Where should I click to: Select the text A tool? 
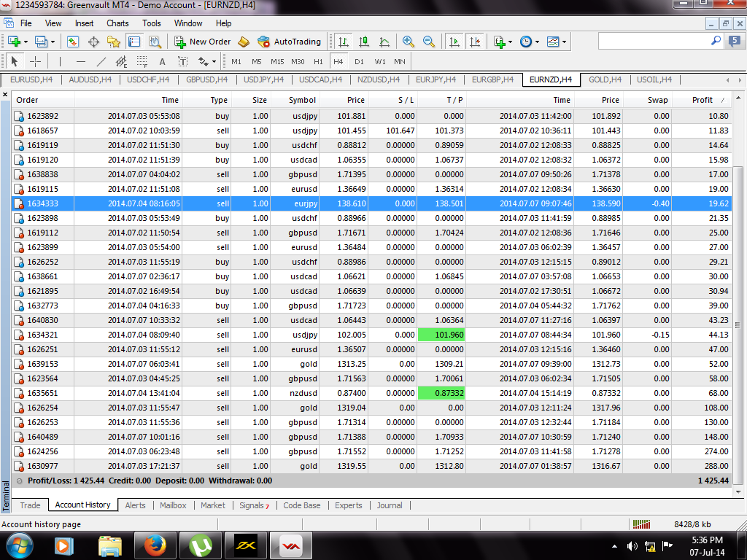click(x=163, y=61)
